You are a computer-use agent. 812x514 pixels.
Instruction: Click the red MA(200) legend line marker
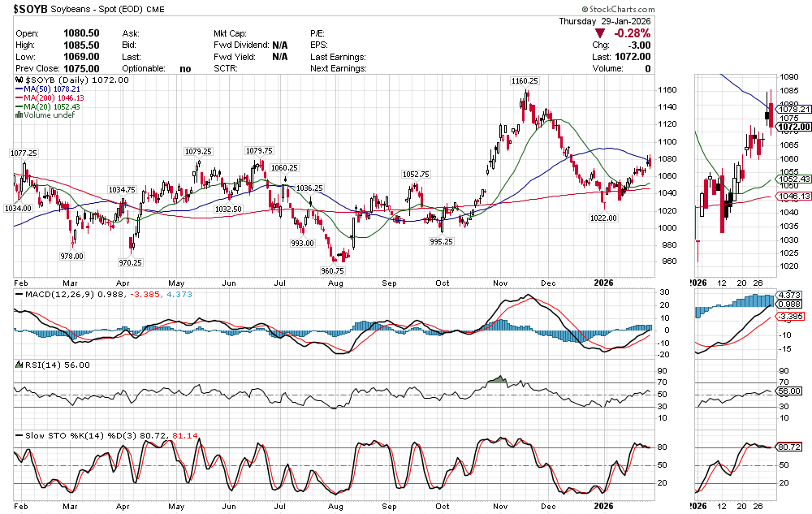click(x=19, y=98)
